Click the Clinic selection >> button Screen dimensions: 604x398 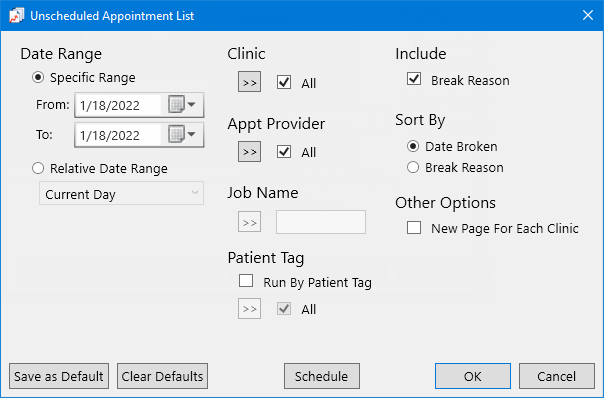coord(249,82)
